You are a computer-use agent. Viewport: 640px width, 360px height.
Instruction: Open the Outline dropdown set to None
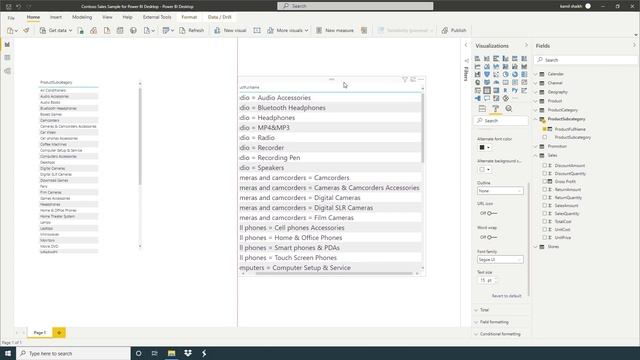pyautogui.click(x=500, y=191)
